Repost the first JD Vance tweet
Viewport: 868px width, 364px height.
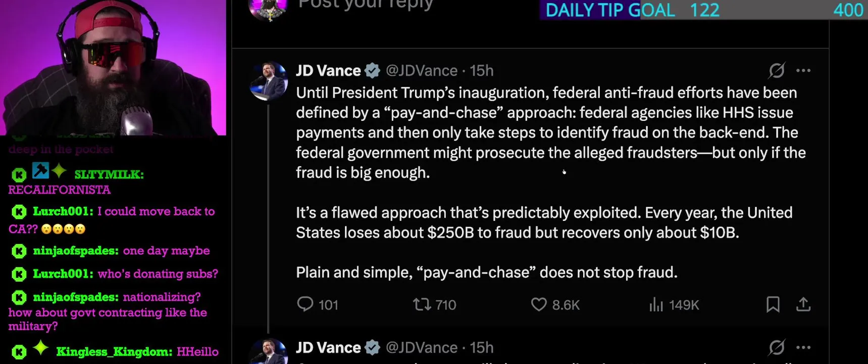[422, 304]
